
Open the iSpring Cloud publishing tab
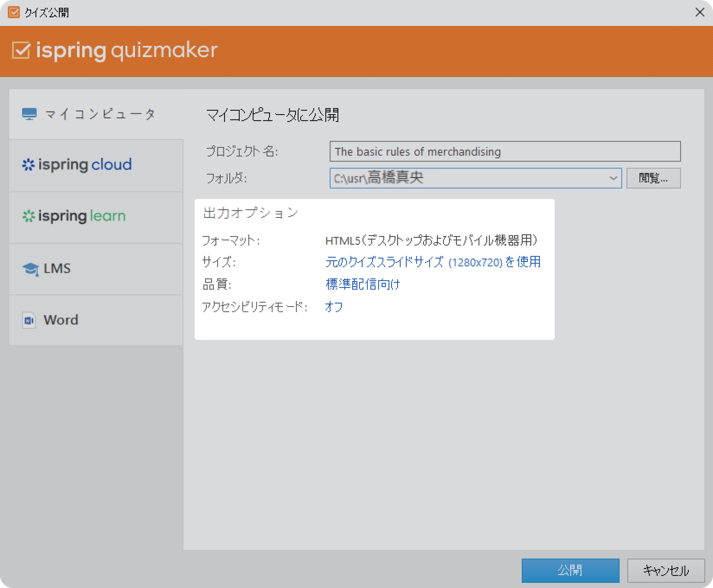[96, 165]
